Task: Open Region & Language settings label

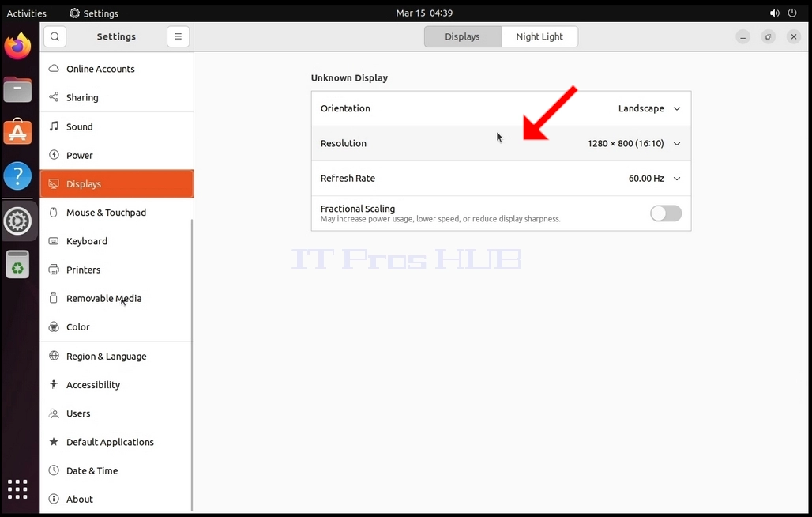Action: click(106, 357)
